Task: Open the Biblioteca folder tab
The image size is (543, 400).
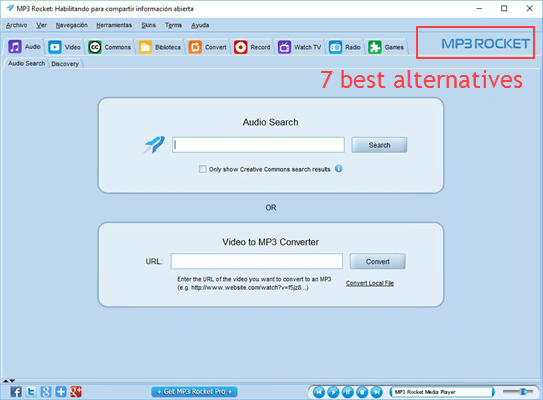Action: 160,47
